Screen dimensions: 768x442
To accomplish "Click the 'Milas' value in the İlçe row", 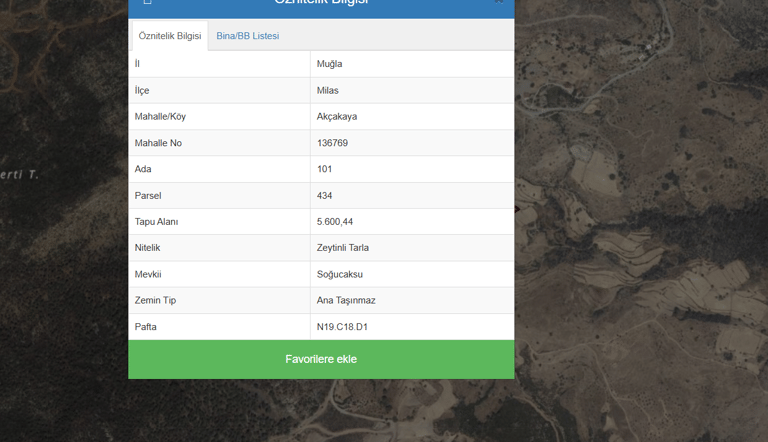I will point(328,90).
